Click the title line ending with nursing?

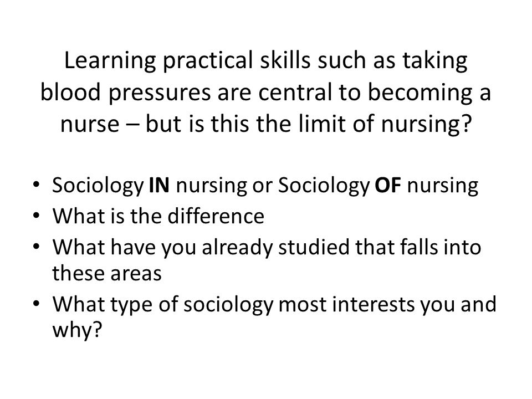pos(265,124)
